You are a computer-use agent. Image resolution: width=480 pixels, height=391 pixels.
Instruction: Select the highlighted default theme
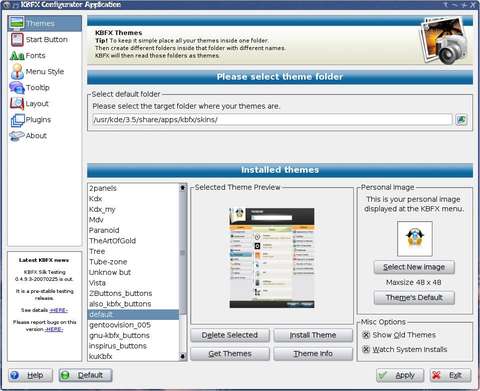click(x=133, y=314)
